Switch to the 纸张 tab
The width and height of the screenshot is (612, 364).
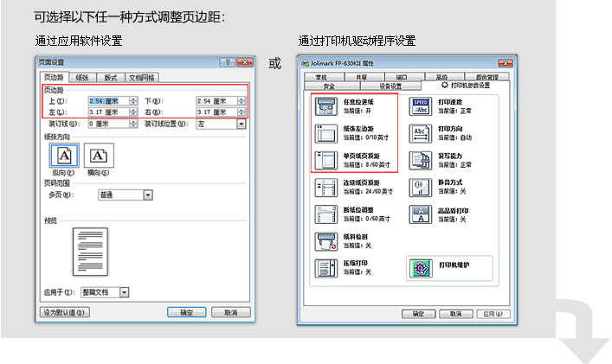[x=82, y=78]
